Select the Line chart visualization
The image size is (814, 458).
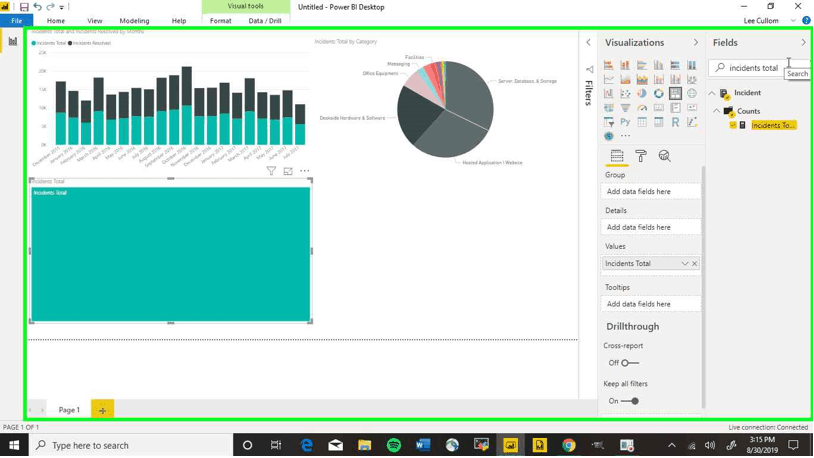coord(608,79)
